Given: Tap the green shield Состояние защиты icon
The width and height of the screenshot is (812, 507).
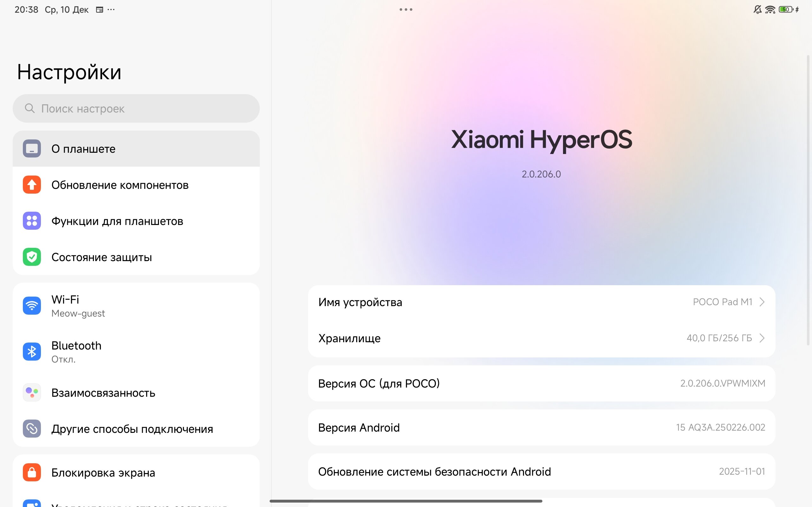Looking at the screenshot, I should (x=32, y=257).
